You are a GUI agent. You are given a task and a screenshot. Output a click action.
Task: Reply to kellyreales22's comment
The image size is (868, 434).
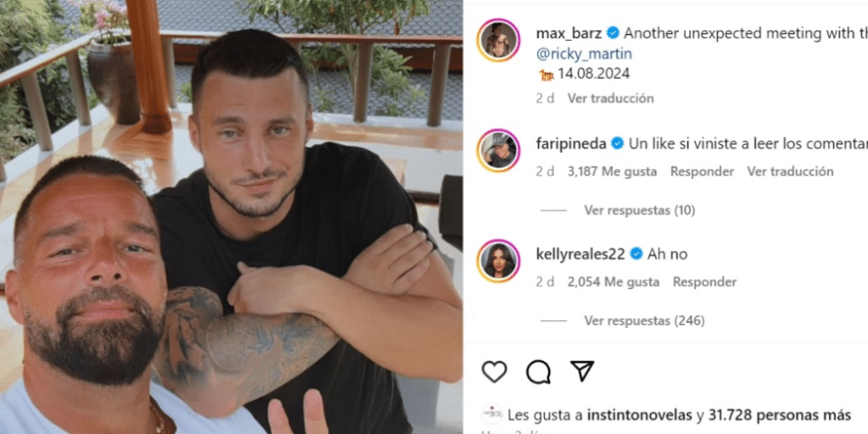pyautogui.click(x=705, y=282)
